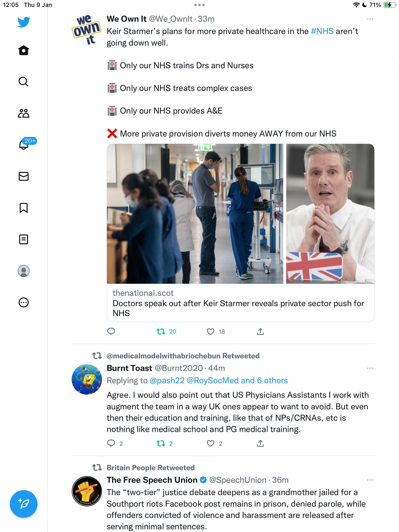Open the Search magnifier in the sidebar
Viewport: 399px width, 532px height.
(24, 82)
